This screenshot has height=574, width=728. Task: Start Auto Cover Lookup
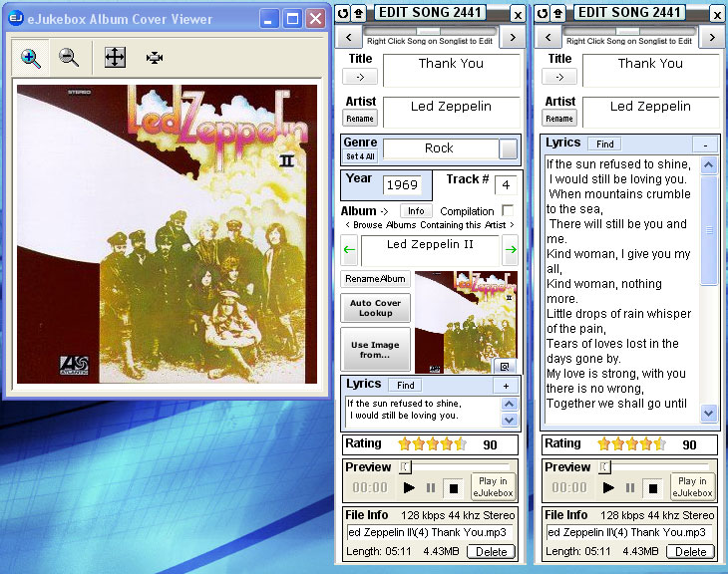click(375, 308)
